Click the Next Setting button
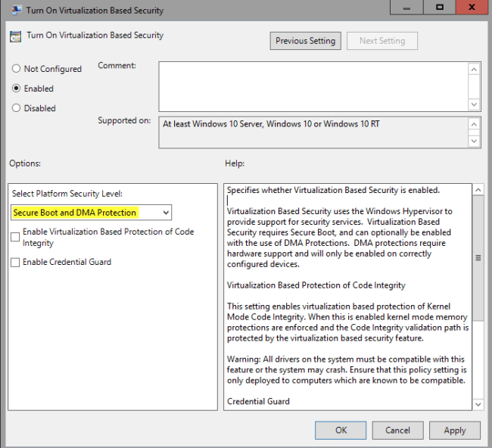Screen dimensions: 492x448 click(x=382, y=41)
